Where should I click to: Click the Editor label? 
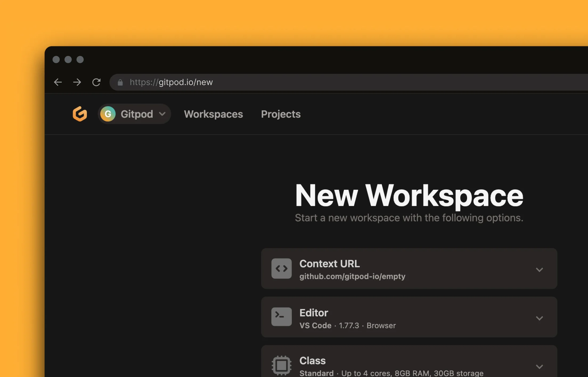(x=314, y=313)
